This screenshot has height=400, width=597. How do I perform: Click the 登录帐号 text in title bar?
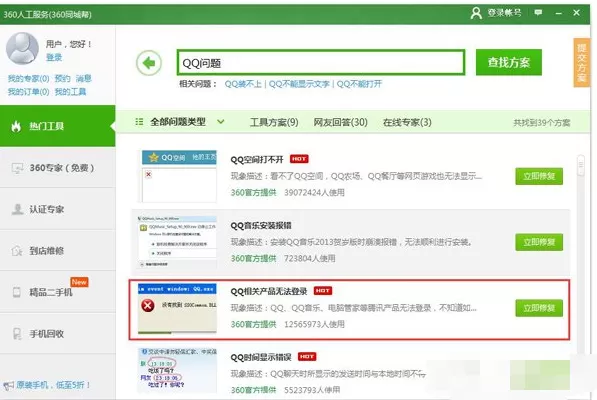(504, 13)
